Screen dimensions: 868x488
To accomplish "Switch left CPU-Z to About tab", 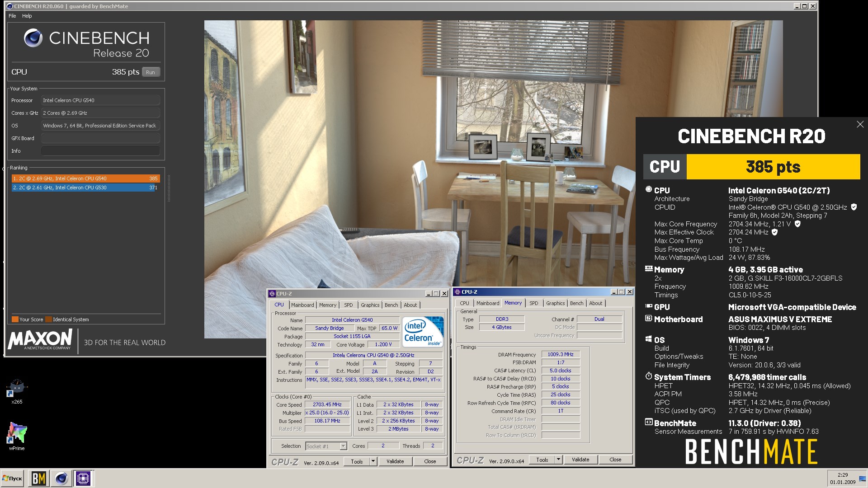I will point(410,305).
